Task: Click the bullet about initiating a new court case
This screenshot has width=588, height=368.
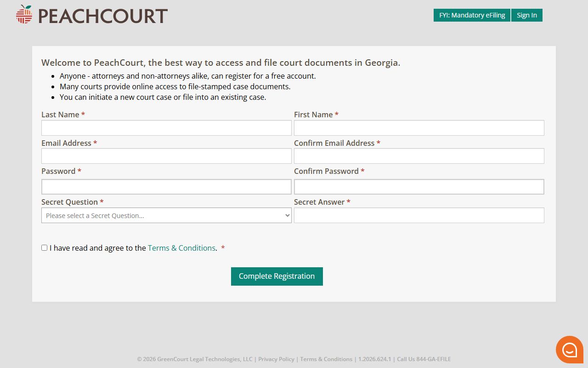Action: pyautogui.click(x=163, y=97)
